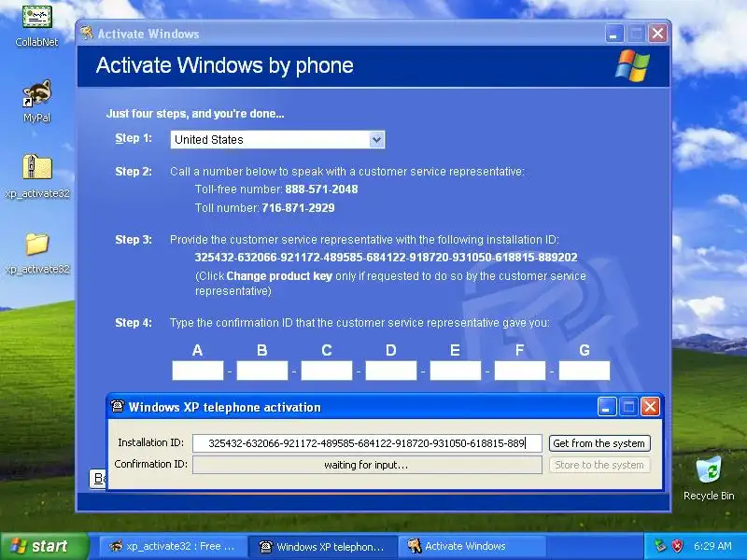The width and height of the screenshot is (747, 560).
Task: Switch to Windows XP telephone taskbar item
Action: point(322,546)
